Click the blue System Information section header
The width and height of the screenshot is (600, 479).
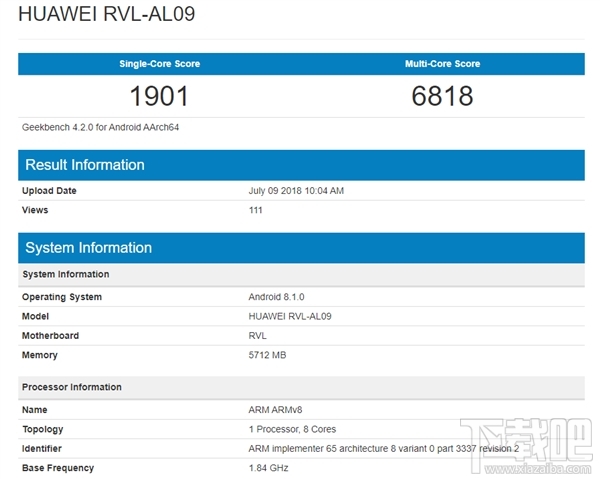click(x=301, y=248)
